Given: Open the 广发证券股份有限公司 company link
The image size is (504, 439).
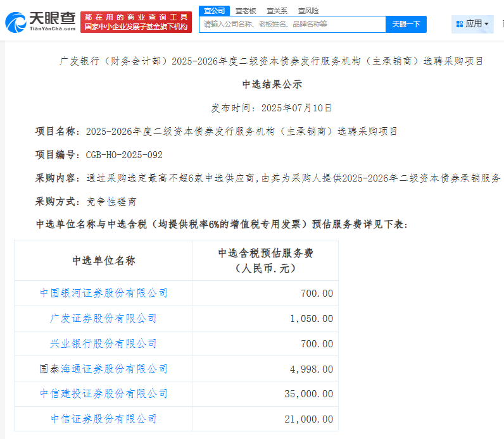Looking at the screenshot, I should coord(104,318).
